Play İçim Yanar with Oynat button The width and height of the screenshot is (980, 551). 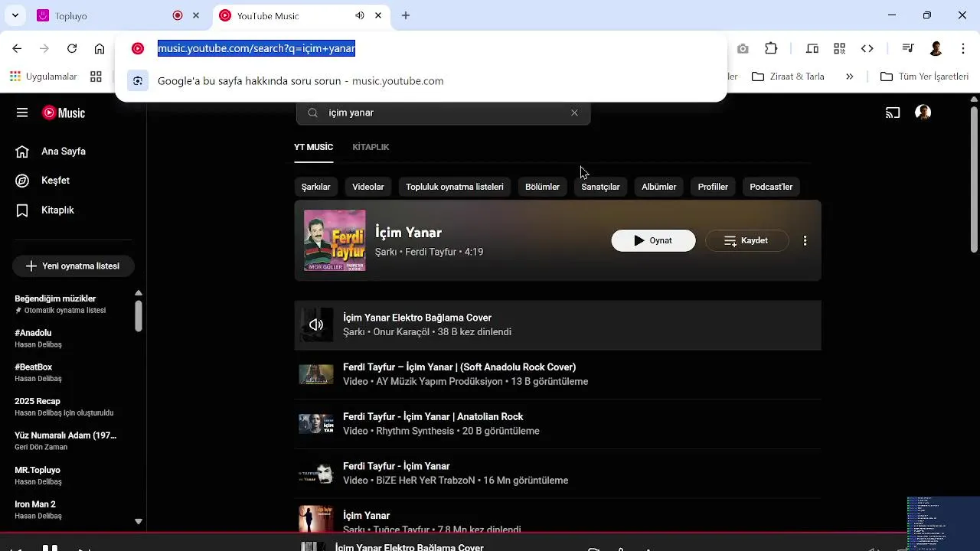click(653, 240)
